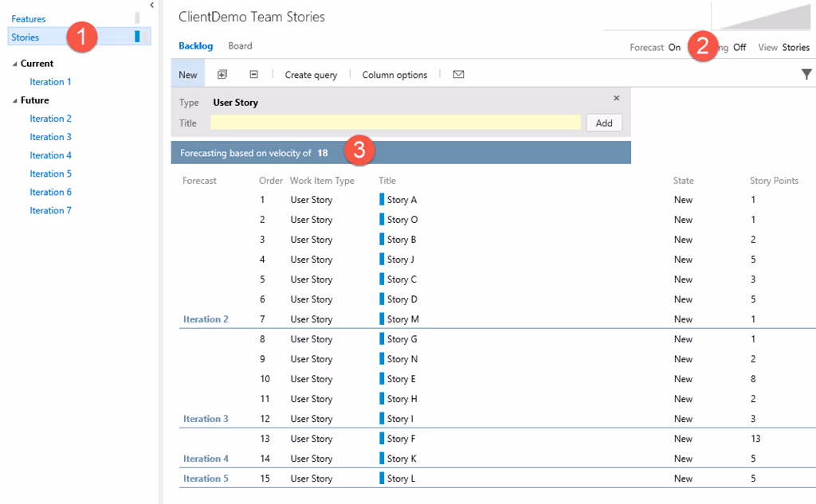Image resolution: width=816 pixels, height=504 pixels.
Task: Select Story K row title
Action: [402, 459]
